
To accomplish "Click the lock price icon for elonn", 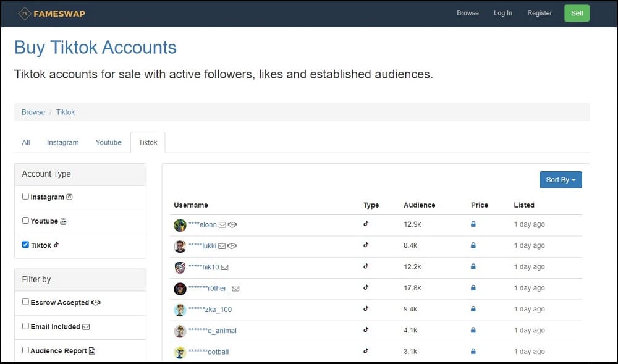I will pyautogui.click(x=473, y=224).
